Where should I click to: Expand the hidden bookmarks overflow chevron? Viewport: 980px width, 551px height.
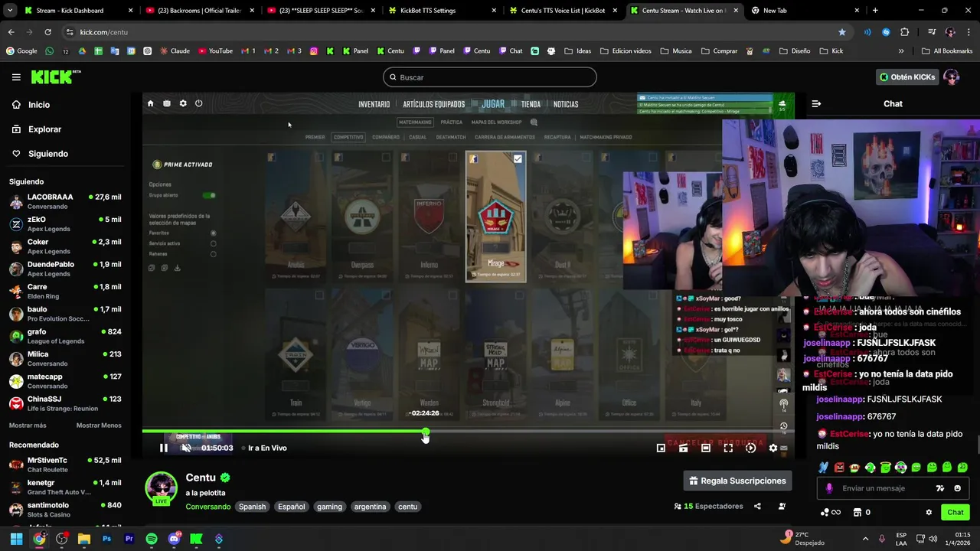(901, 51)
